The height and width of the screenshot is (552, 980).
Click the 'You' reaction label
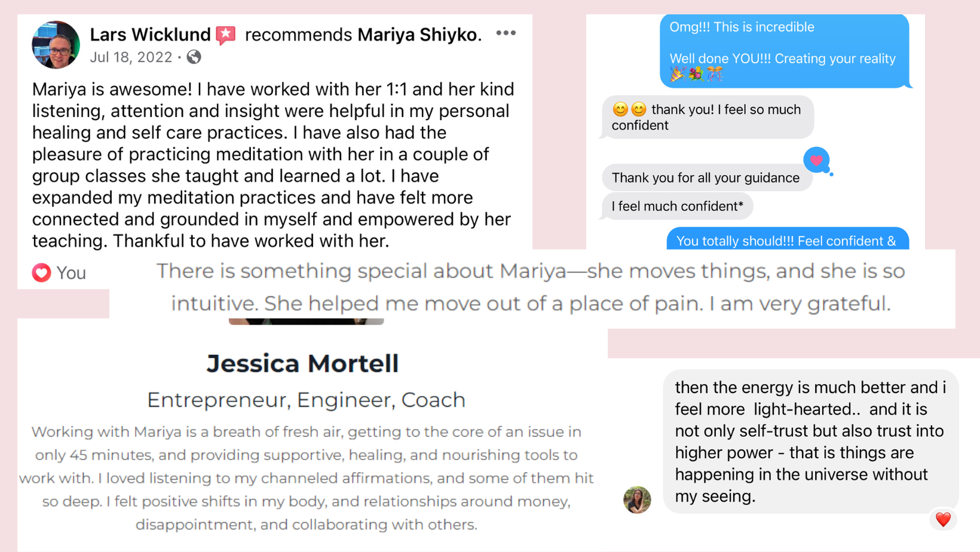tap(71, 273)
